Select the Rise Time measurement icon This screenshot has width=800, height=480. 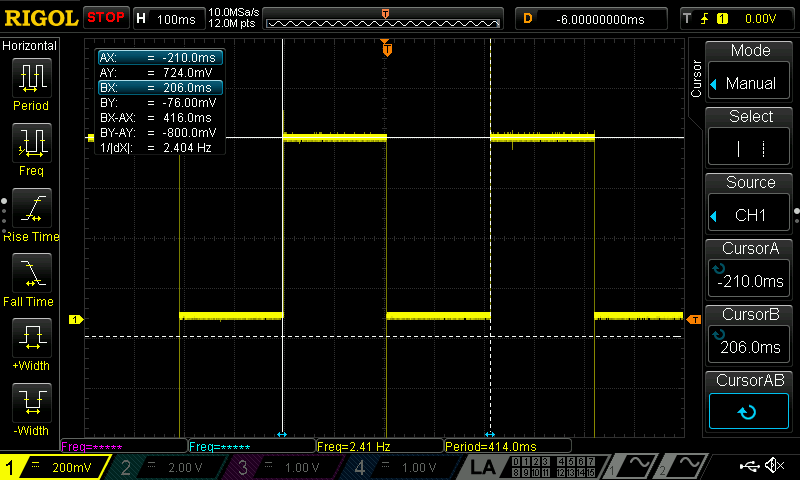coord(32,208)
